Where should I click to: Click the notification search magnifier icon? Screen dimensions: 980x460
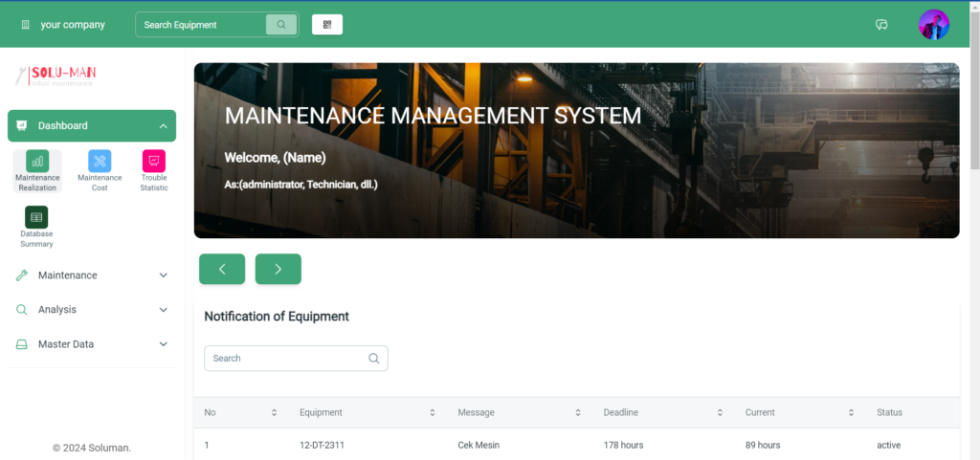coord(374,359)
